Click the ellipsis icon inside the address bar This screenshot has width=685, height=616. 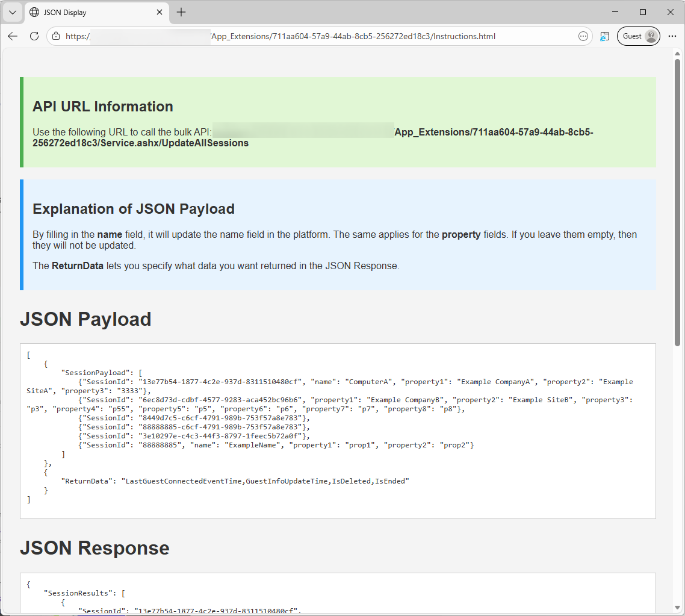(583, 36)
